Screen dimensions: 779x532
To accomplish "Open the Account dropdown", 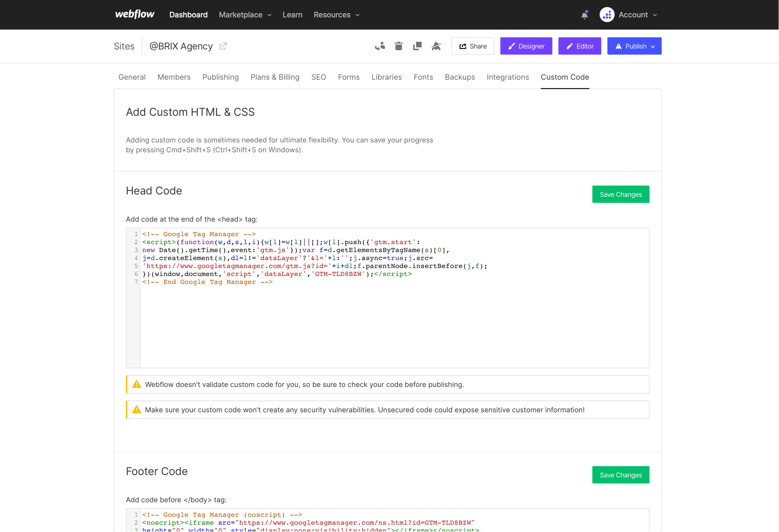I will 637,15.
